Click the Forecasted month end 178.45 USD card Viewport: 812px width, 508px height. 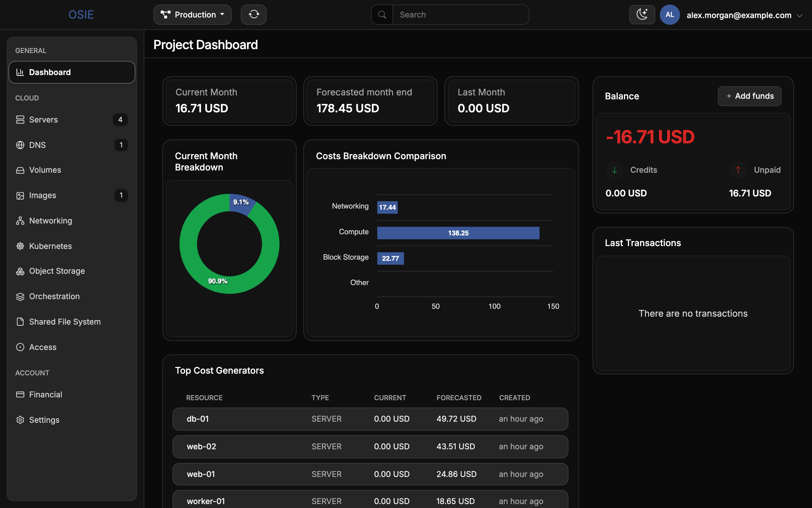pos(370,101)
